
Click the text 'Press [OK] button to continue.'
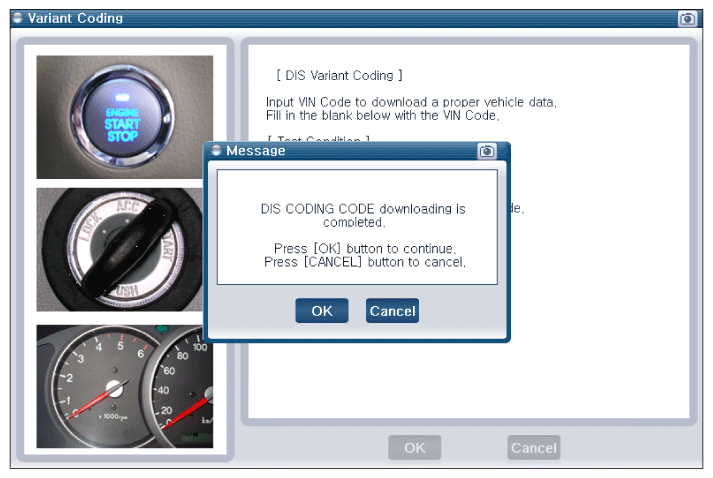tap(364, 248)
